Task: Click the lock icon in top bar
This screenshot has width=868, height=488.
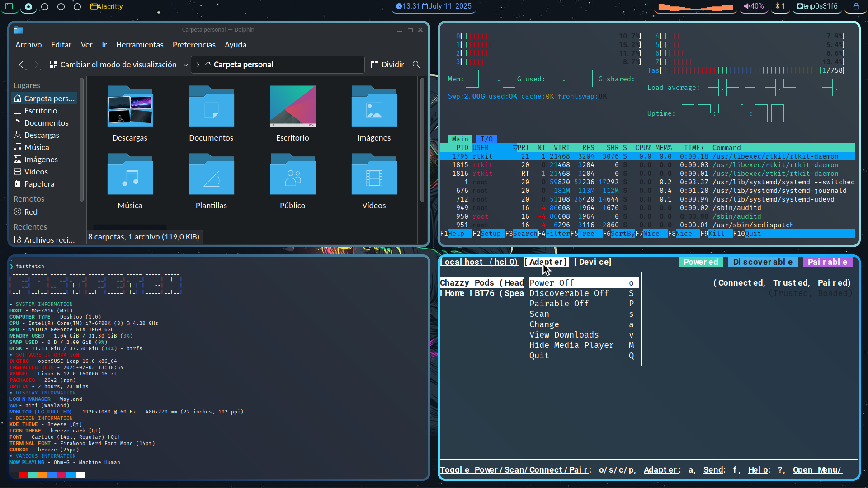Action: click(x=856, y=6)
